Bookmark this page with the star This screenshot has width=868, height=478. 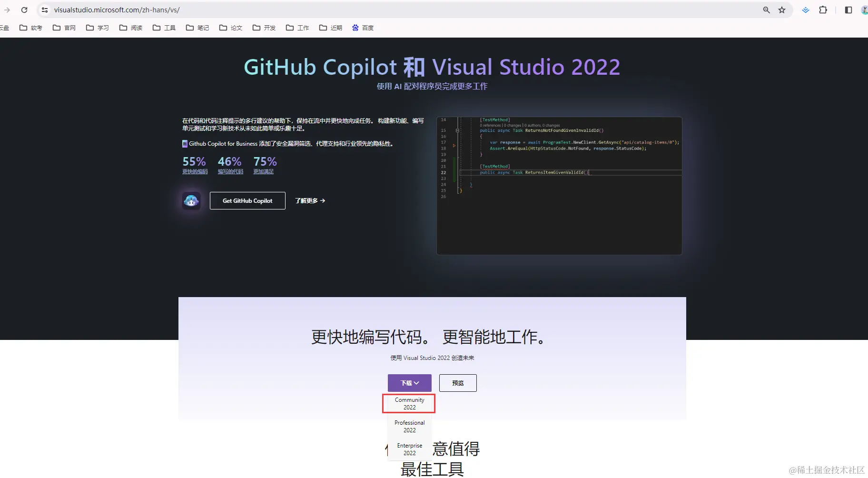(782, 10)
